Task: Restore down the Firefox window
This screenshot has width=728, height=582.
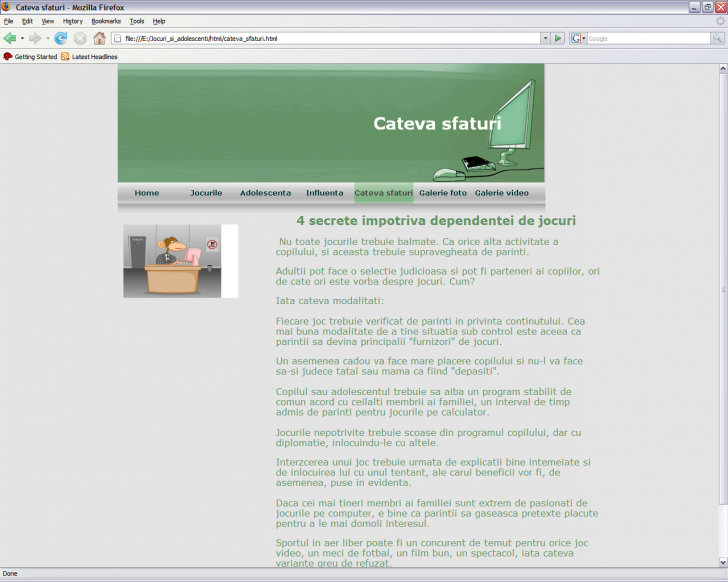Action: (x=708, y=7)
